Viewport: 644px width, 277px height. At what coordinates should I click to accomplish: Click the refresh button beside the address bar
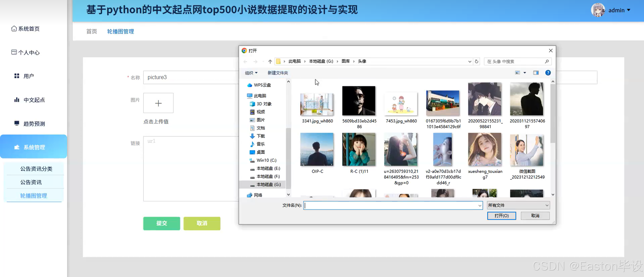pos(476,61)
